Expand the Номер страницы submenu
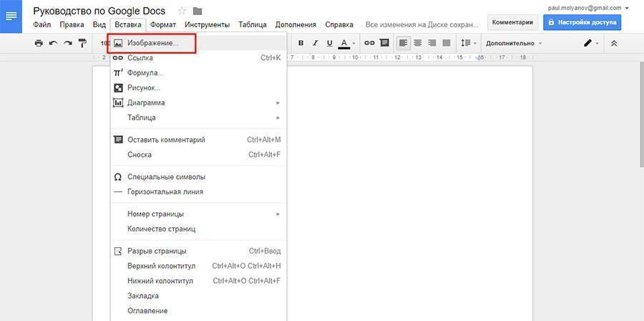The width and height of the screenshot is (644, 321). pos(199,214)
